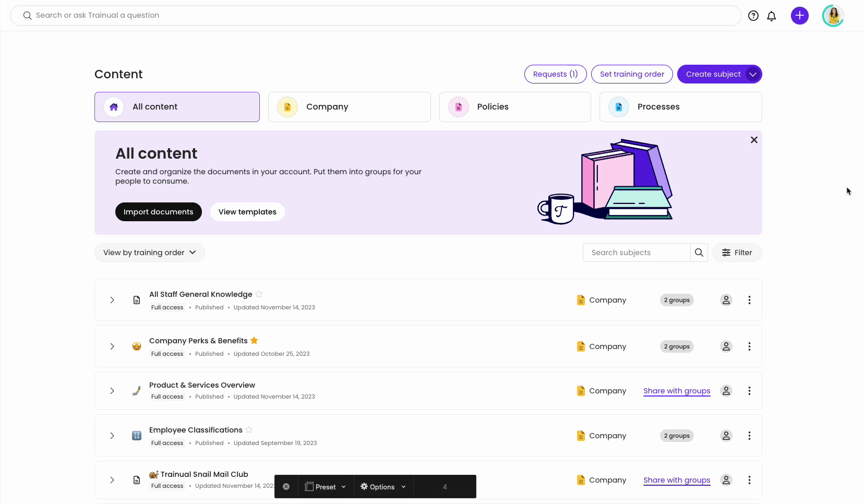Click the document icon of All Staff General Knowledge
This screenshot has height=504, width=864.
click(137, 300)
